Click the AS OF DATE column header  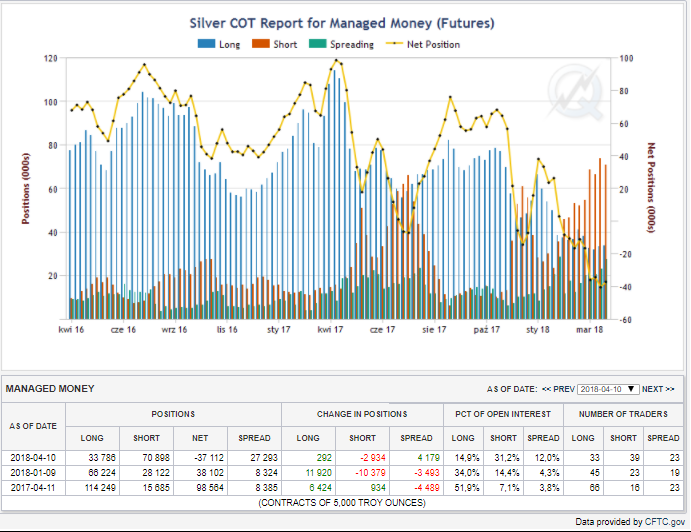(x=33, y=426)
